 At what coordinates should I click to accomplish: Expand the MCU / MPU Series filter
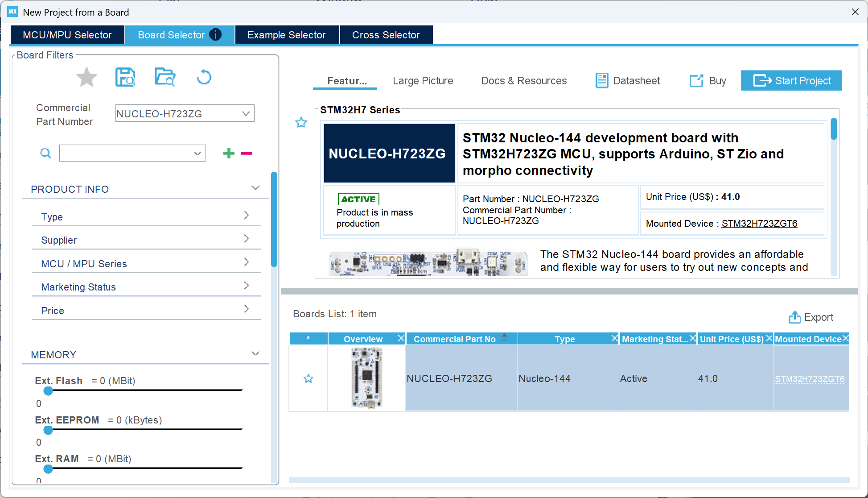point(247,262)
